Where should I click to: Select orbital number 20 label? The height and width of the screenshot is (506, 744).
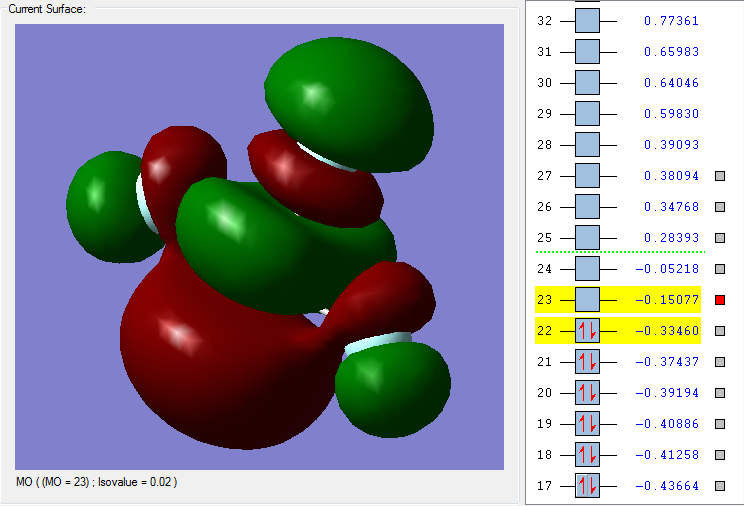pyautogui.click(x=545, y=393)
